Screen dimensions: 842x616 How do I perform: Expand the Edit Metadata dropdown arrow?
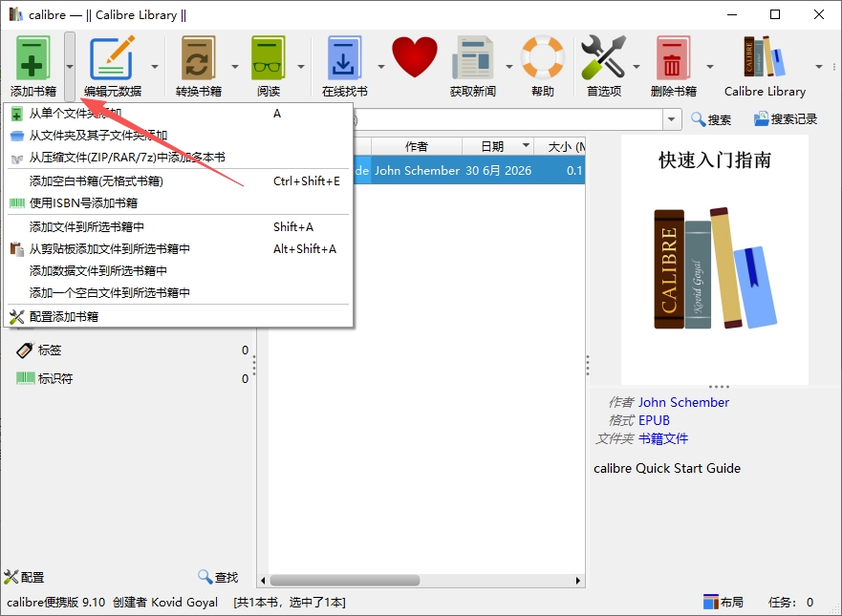pos(155,67)
